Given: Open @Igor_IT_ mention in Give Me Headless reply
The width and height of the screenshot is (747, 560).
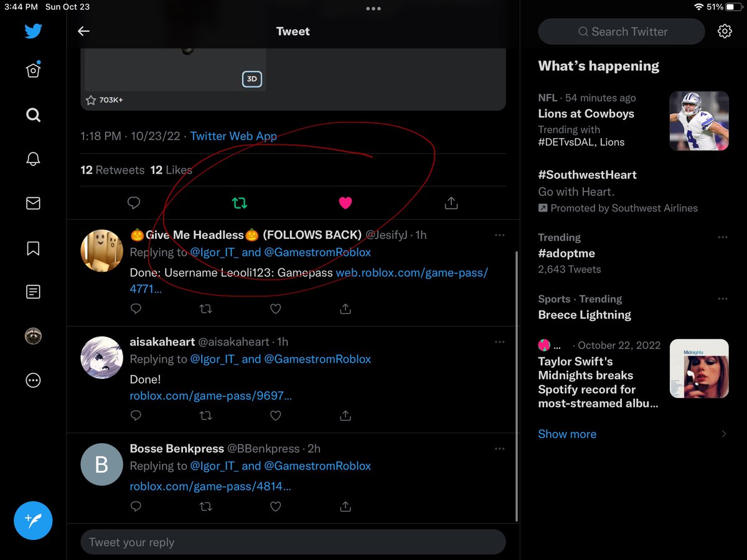Looking at the screenshot, I should coord(214,252).
